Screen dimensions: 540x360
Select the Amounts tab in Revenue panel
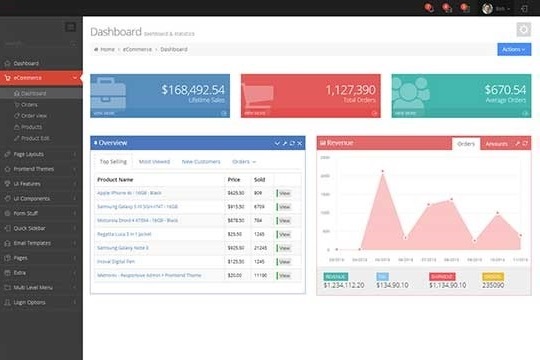click(496, 144)
